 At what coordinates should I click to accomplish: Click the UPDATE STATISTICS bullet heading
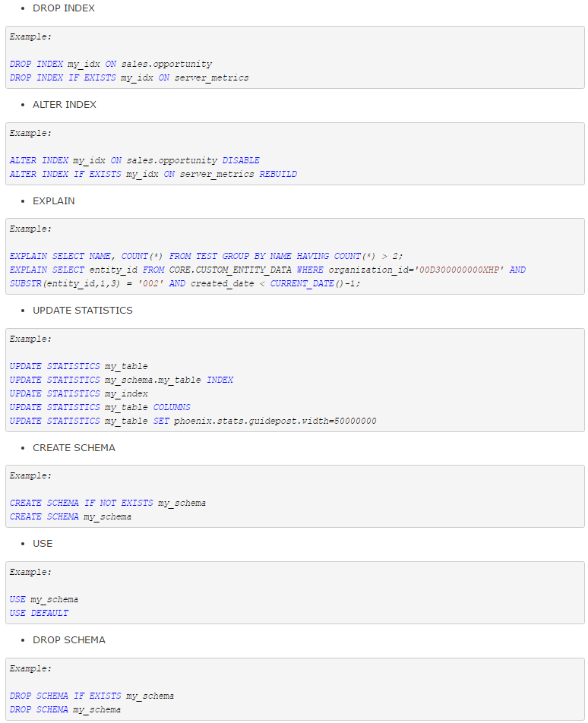(x=83, y=311)
